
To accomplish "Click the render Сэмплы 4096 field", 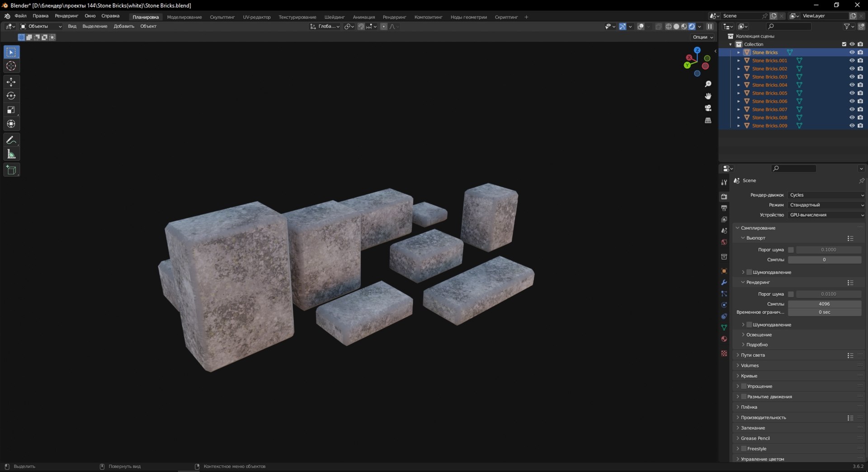I will click(825, 304).
